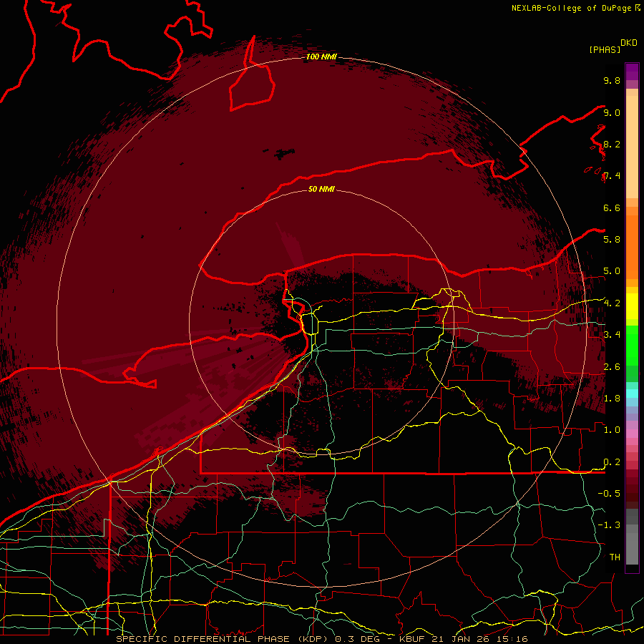Pick the purple band at the top of the color bar
This screenshot has height=644, width=644.
pyautogui.click(x=632, y=72)
